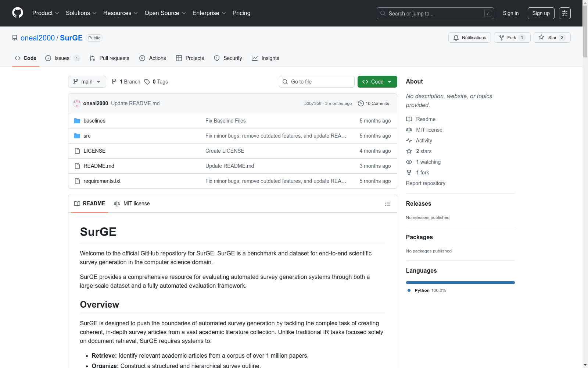Expand the Open Source menu
588x368 pixels.
tap(165, 13)
